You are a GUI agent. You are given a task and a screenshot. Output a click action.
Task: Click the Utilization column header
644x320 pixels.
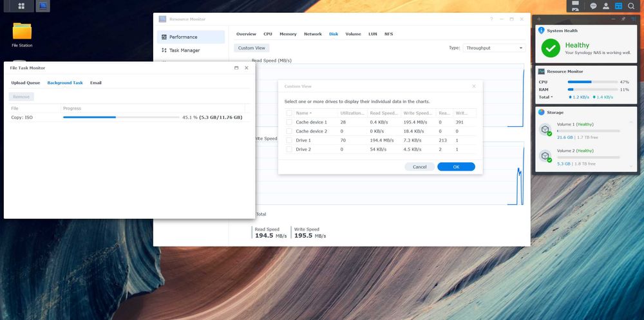click(352, 113)
